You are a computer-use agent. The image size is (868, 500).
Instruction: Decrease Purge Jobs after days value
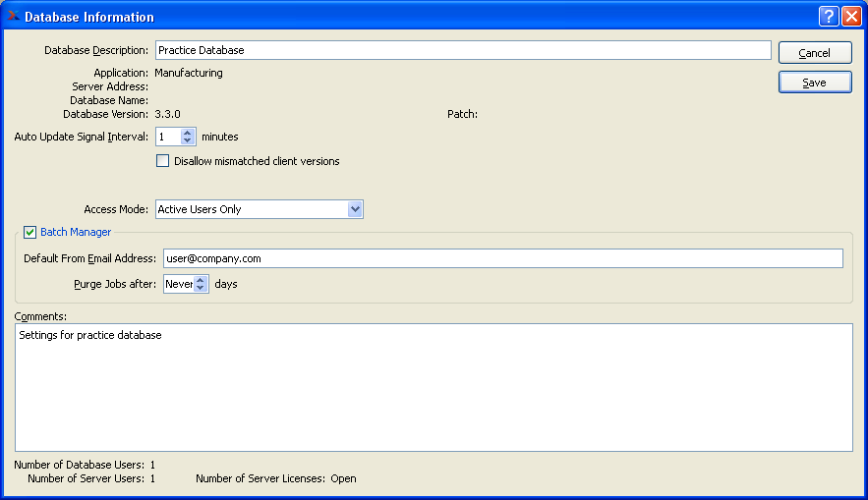[x=201, y=288]
